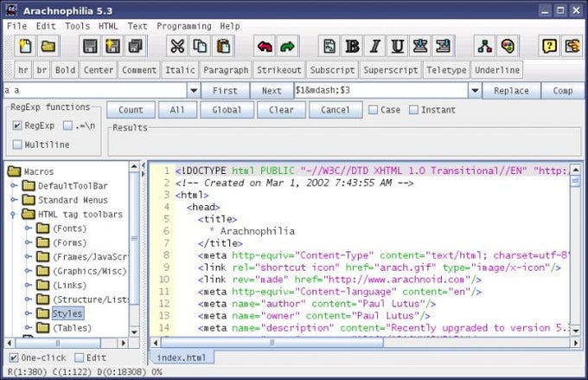Image resolution: width=588 pixels, height=380 pixels.
Task: Undo with the red arrow icon
Action: (265, 46)
